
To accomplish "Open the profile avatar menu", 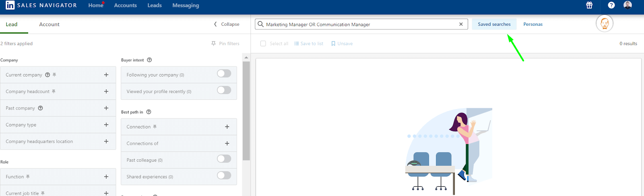I will click(x=627, y=5).
